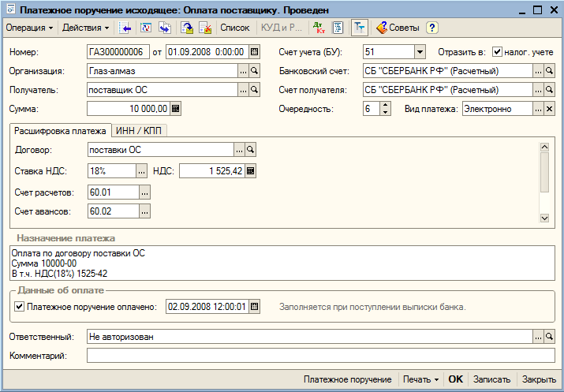The width and height of the screenshot is (564, 392).
Task: Click the question mark help icon
Action: (432, 28)
